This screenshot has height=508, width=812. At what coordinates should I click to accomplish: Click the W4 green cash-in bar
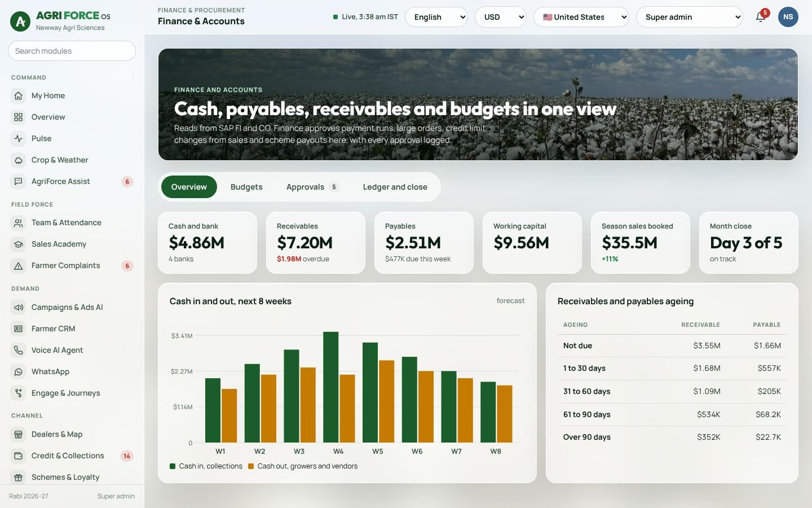pyautogui.click(x=331, y=387)
